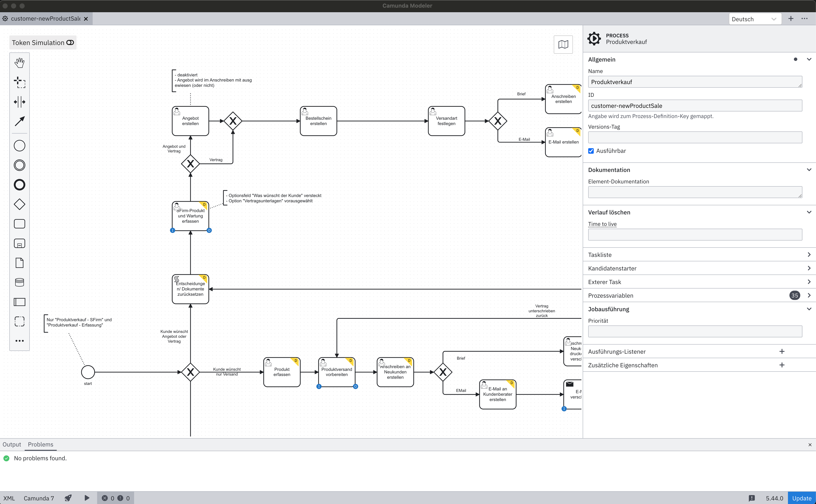Screen dimensions: 816x504
Task: Select the 'Versandart festlegen' task
Action: tap(446, 121)
